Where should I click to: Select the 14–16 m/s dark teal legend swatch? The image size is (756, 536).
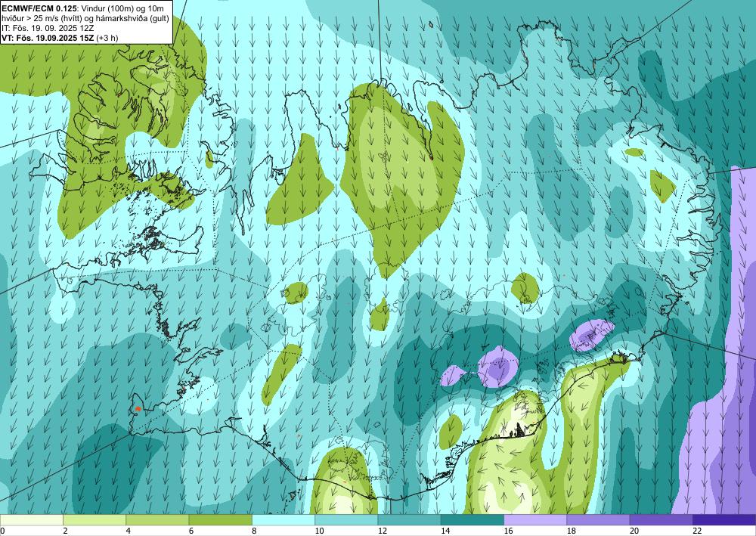point(472,520)
